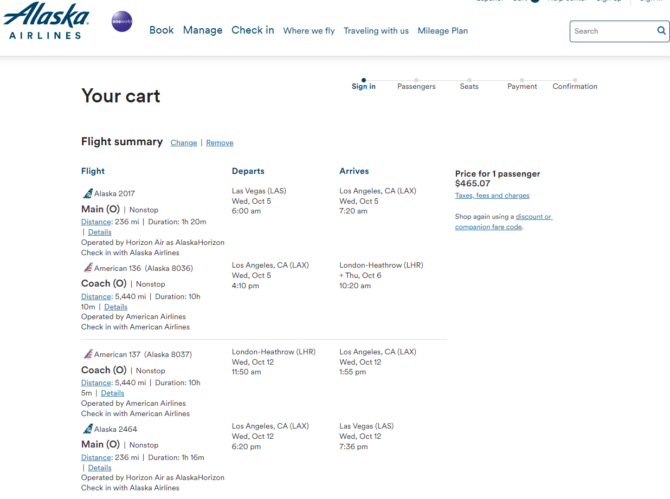
Task: Click the Flight summary heading
Action: pyautogui.click(x=122, y=141)
